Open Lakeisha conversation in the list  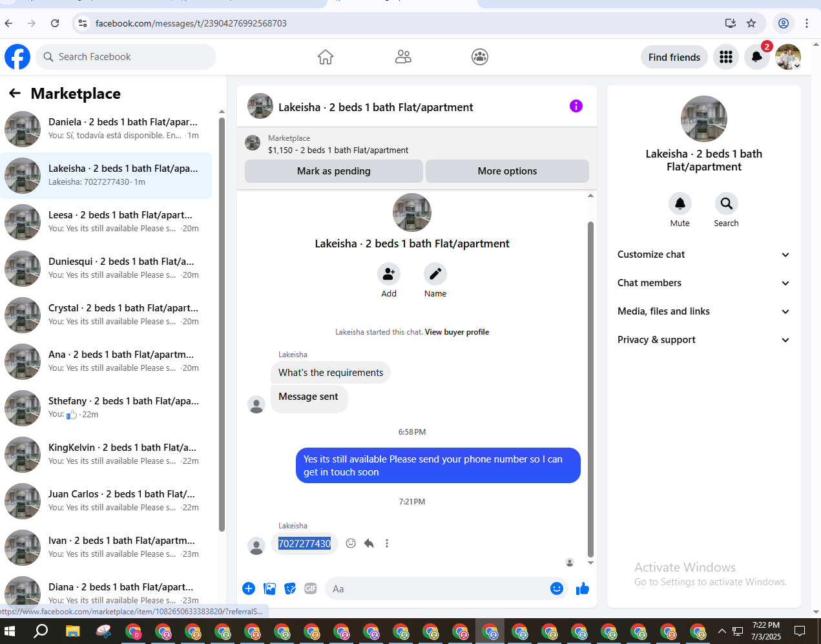click(x=106, y=176)
